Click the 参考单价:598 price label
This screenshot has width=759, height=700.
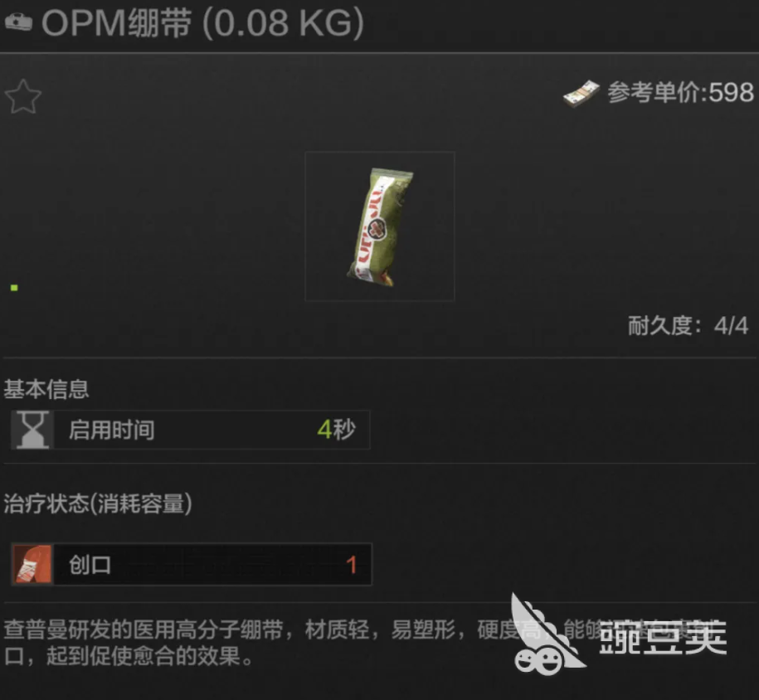(x=680, y=92)
